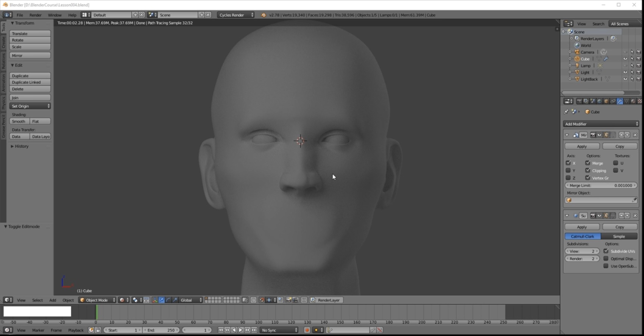
Task: Open the Global orientation dropdown
Action: (191, 300)
